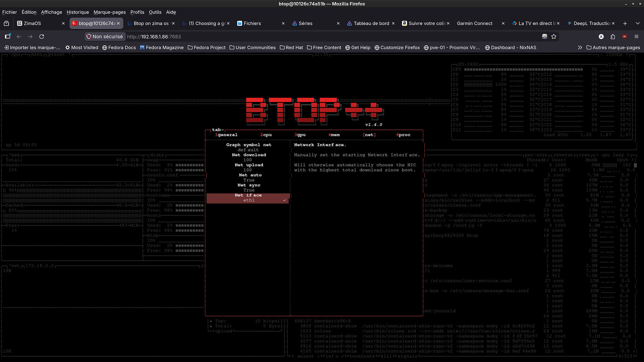Open the 'Dashboard - NixNAS' bookmark
Image resolution: width=644 pixels, height=362 pixels.
click(511, 48)
